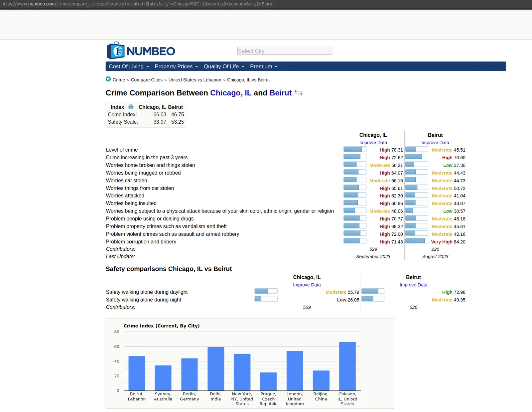Click the 'Level of crime' row label
The width and height of the screenshot is (532, 412).
(x=122, y=150)
